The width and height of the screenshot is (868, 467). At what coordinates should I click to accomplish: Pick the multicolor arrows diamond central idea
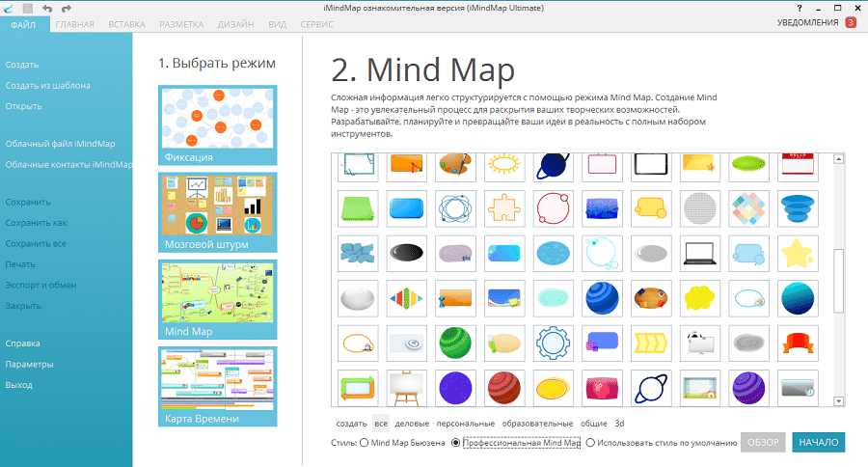(406, 298)
